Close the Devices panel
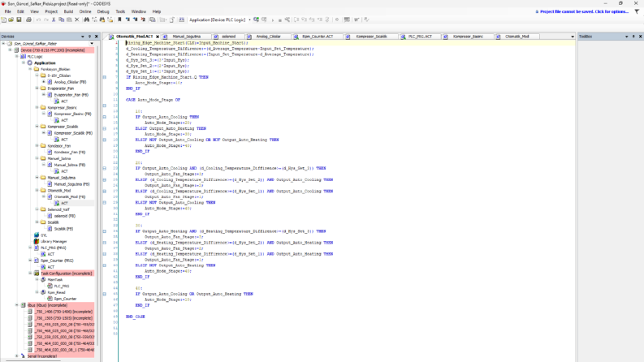 tap(97, 37)
